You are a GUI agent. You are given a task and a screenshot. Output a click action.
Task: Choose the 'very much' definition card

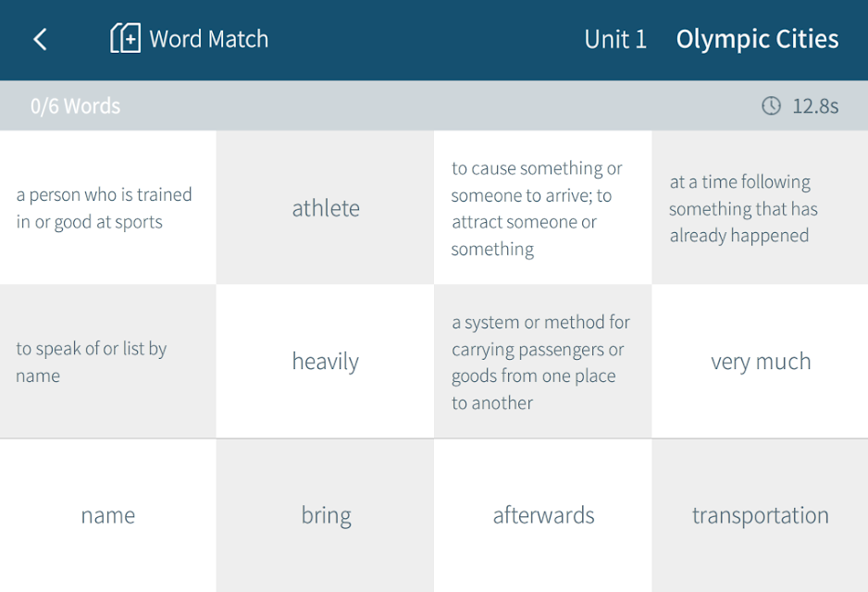(x=760, y=362)
